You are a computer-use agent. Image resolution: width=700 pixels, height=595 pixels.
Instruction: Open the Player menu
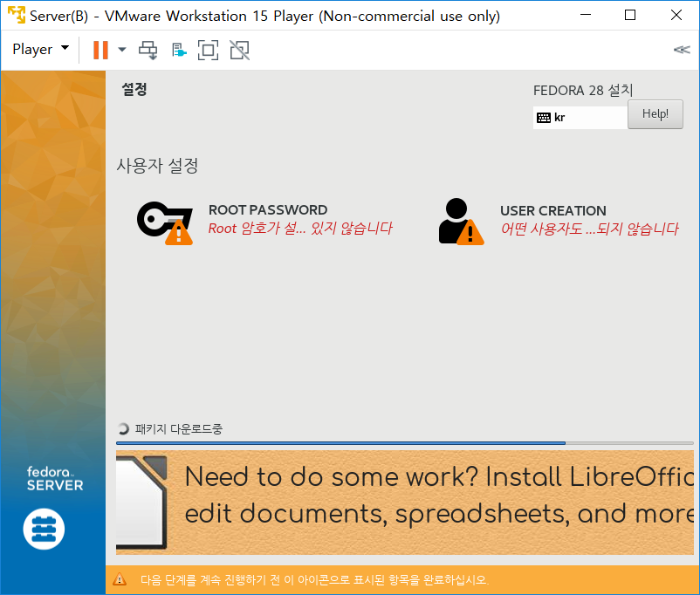click(x=41, y=49)
